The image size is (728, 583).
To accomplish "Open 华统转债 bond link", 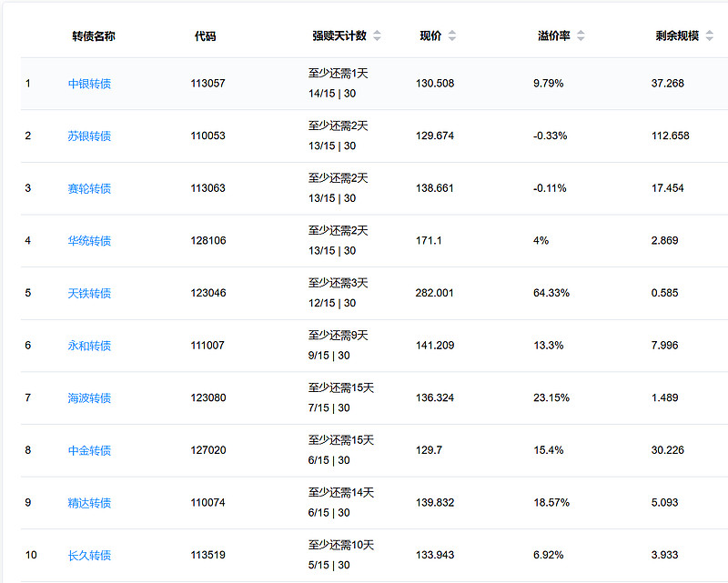I will (x=89, y=241).
